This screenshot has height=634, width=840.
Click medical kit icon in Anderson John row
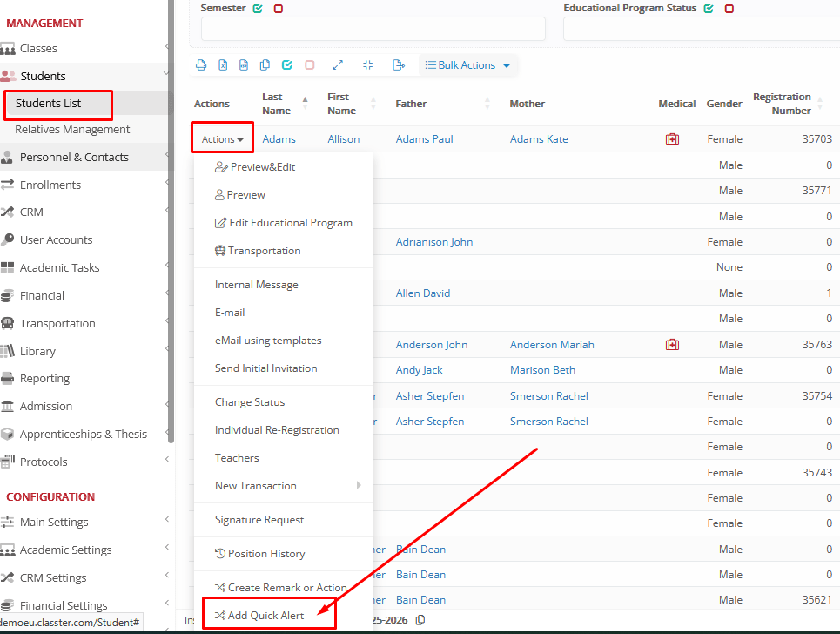pyautogui.click(x=672, y=345)
